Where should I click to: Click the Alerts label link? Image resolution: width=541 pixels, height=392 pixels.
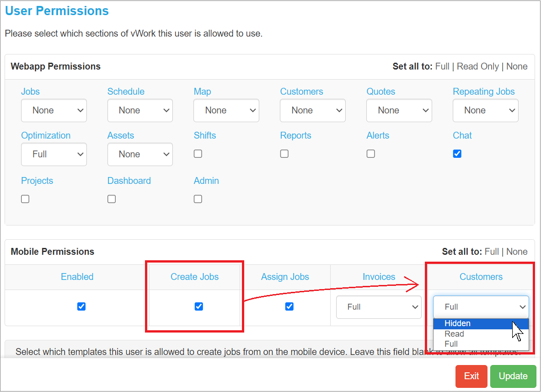coord(378,135)
